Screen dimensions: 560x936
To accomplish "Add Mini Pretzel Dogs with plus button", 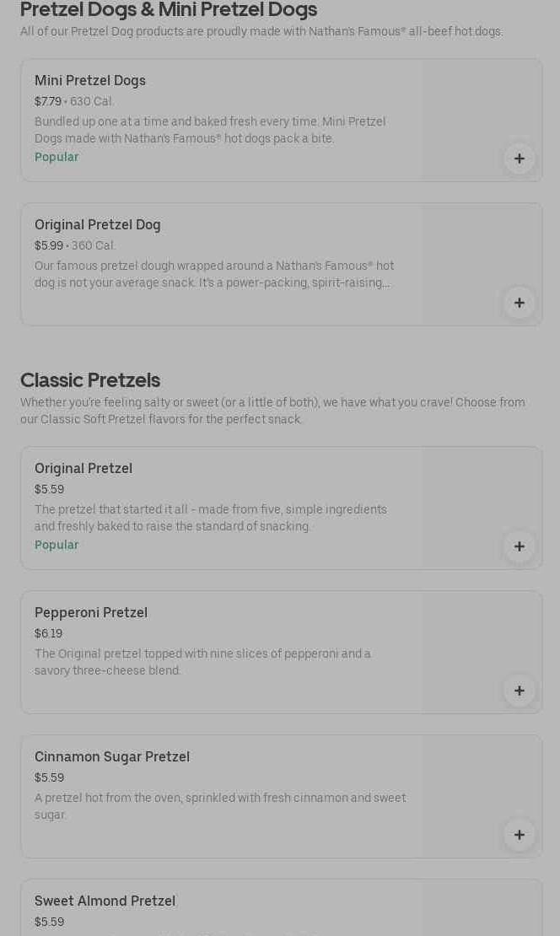I will pos(519,159).
